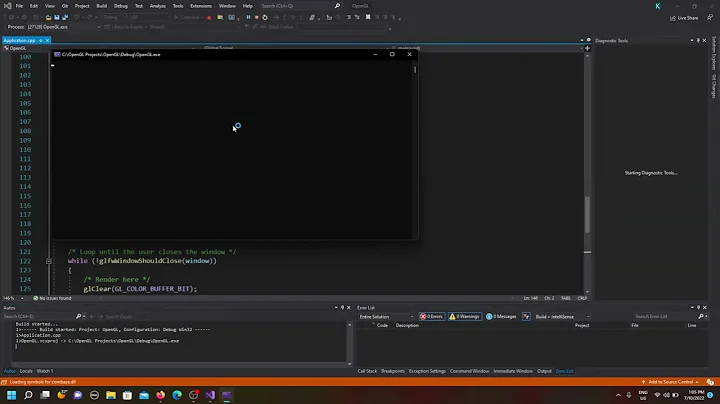Pin the Diagnostic Tools panel
This screenshot has height=404, width=720.
click(698, 40)
